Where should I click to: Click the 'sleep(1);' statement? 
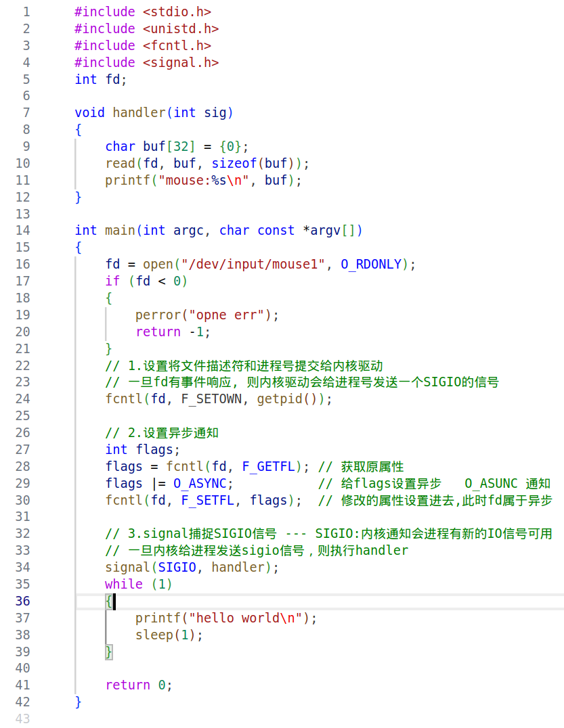(169, 635)
